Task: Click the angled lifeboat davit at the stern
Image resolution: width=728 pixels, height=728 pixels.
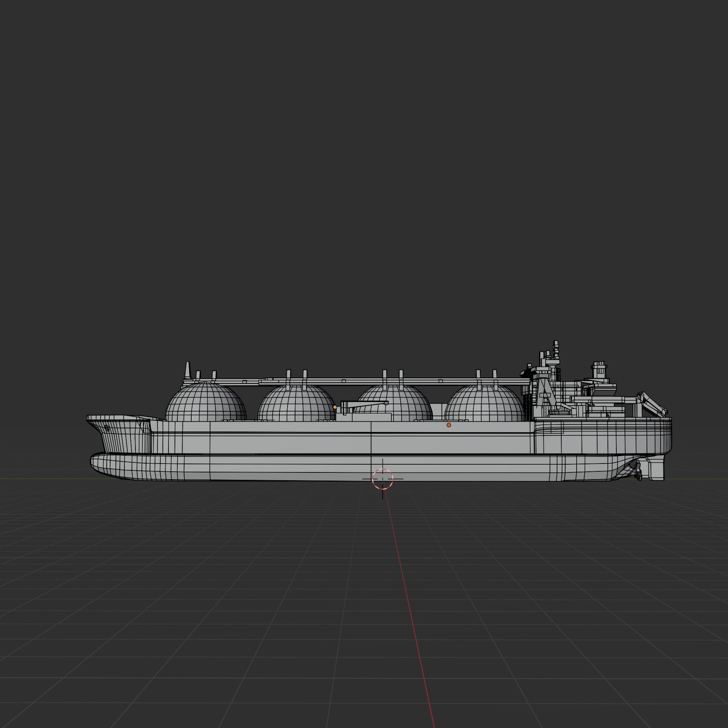Action: [653, 404]
